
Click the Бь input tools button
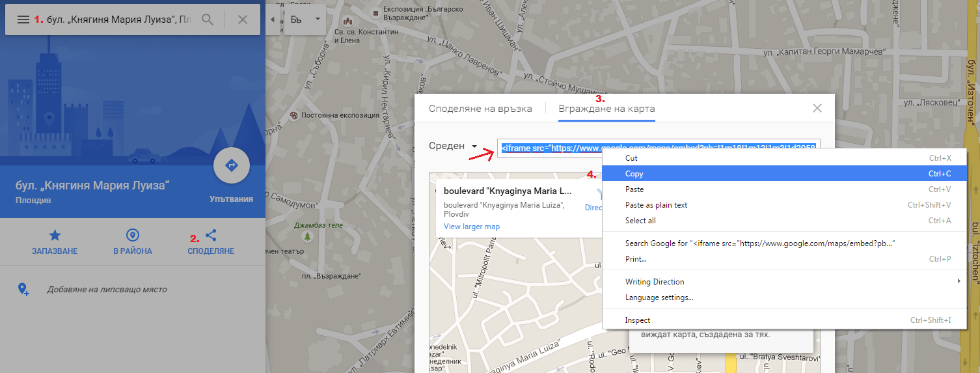[296, 19]
